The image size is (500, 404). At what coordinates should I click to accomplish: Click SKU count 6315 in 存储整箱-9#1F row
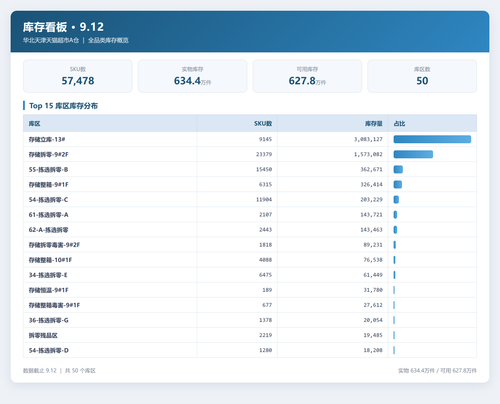click(265, 184)
